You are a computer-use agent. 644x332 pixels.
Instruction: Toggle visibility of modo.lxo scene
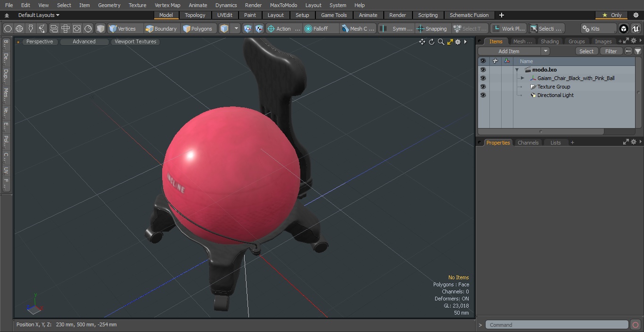(x=483, y=70)
